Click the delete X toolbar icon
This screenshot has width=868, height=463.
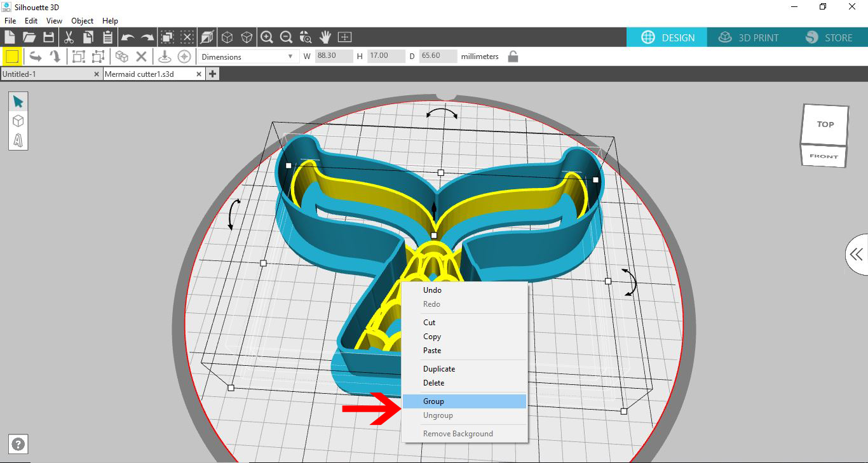[x=141, y=57]
